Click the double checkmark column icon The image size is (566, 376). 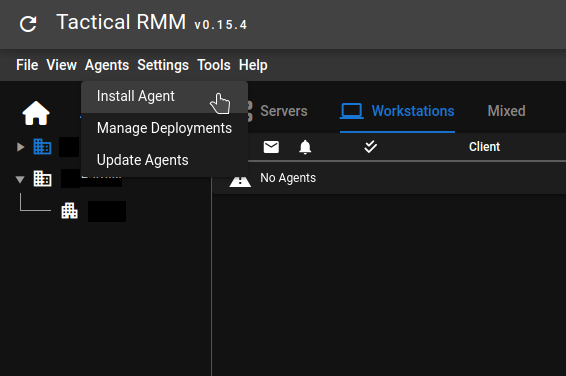pos(370,147)
